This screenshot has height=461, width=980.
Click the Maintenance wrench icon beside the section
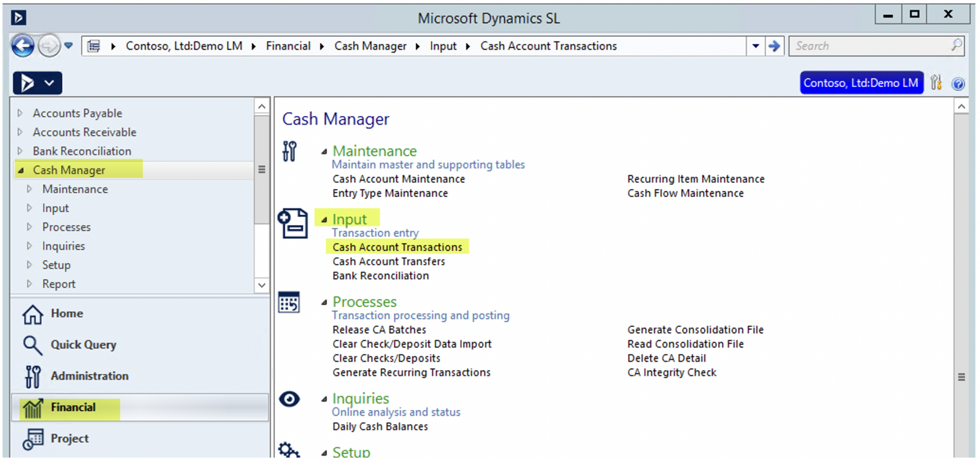coord(289,152)
